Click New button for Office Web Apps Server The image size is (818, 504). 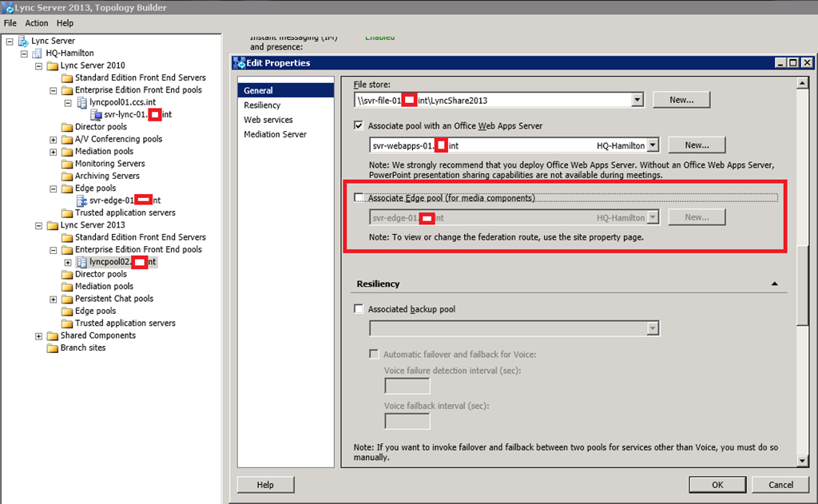697,145
